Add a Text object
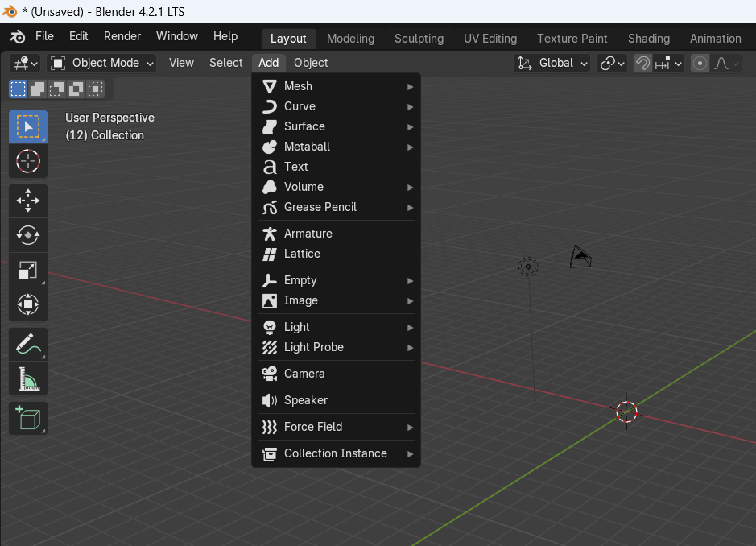Screen dimensions: 756x546 coord(336,167)
